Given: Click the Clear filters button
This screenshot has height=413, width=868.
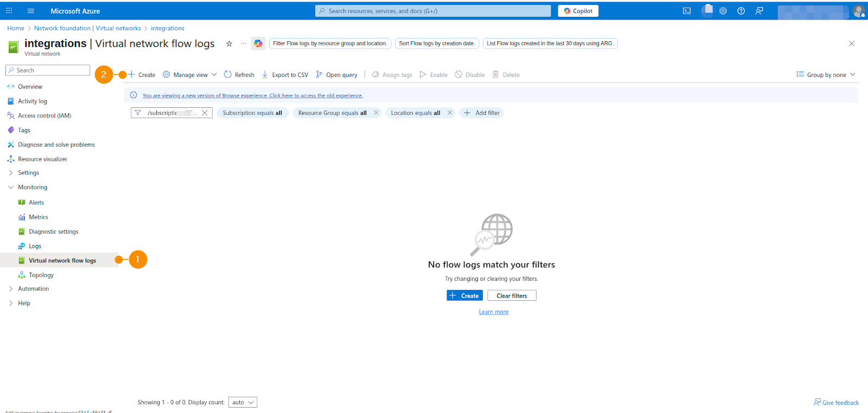Looking at the screenshot, I should point(512,296).
